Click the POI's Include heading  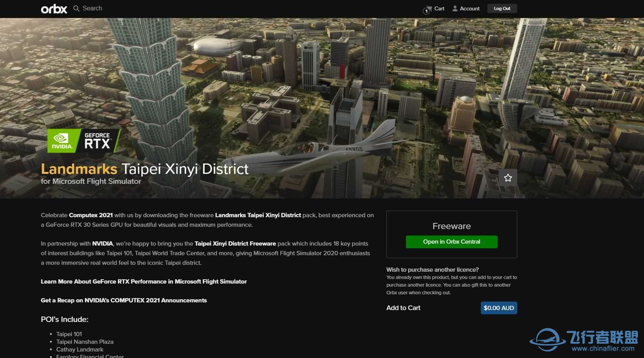click(x=65, y=319)
